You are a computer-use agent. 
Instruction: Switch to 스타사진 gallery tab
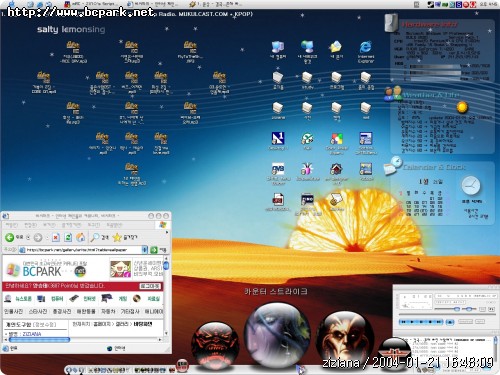[x=38, y=311]
